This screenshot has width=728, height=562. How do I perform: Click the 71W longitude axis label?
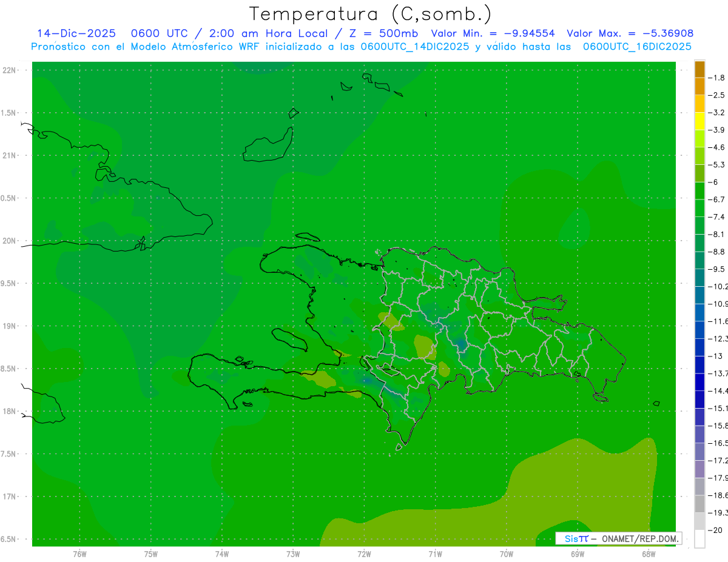435,554
